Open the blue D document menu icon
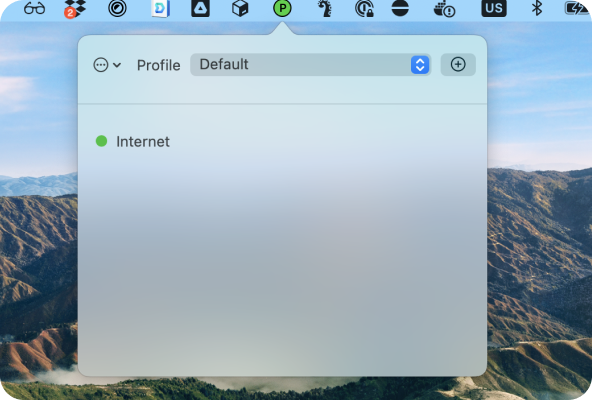The width and height of the screenshot is (592, 400). click(x=161, y=8)
